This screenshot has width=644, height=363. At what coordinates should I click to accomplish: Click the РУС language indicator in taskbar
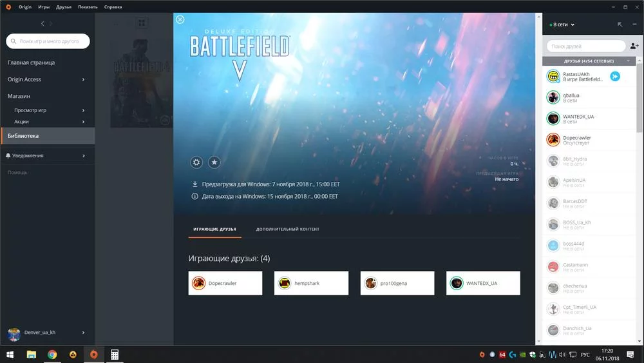point(585,355)
